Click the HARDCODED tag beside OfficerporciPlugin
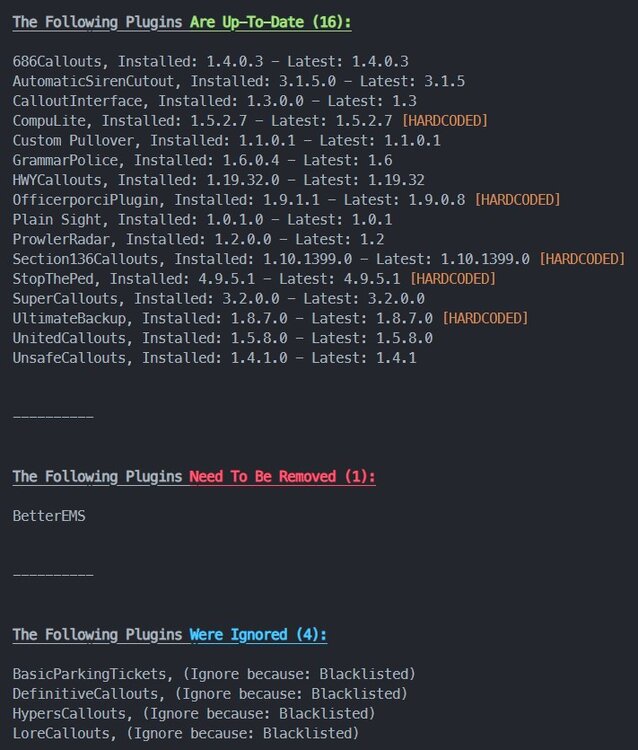 (517, 199)
